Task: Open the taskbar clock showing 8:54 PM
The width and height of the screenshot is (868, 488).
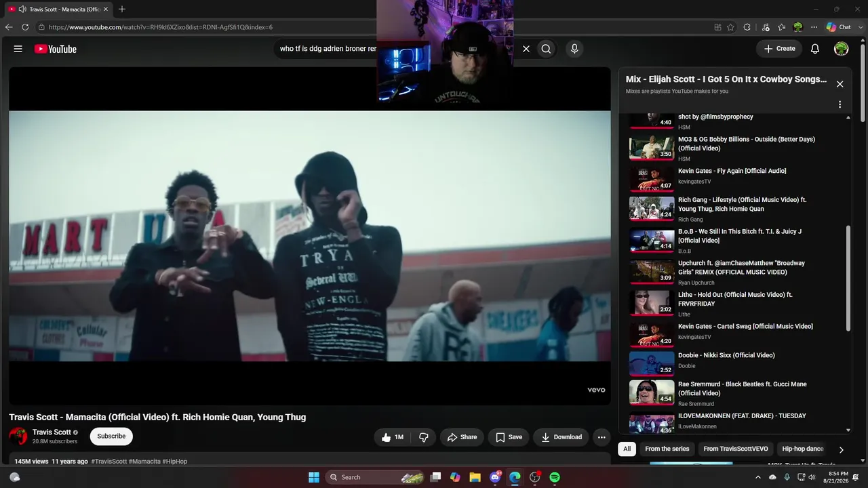Action: (x=835, y=477)
